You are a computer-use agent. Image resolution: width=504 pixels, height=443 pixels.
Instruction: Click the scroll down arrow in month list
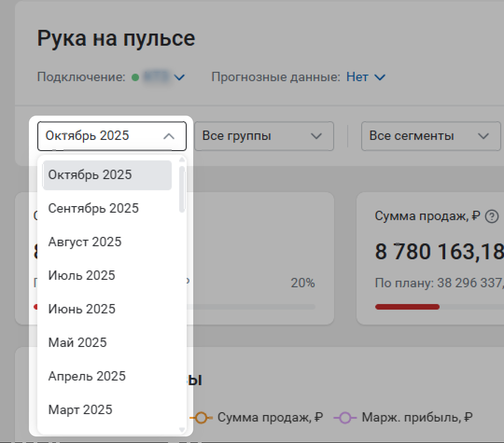[x=182, y=429]
